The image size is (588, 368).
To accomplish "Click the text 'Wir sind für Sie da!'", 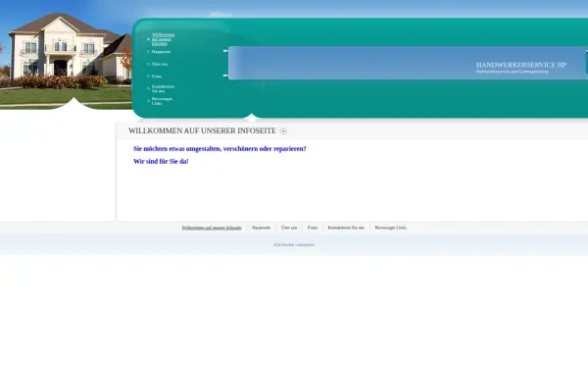I will pyautogui.click(x=161, y=162).
